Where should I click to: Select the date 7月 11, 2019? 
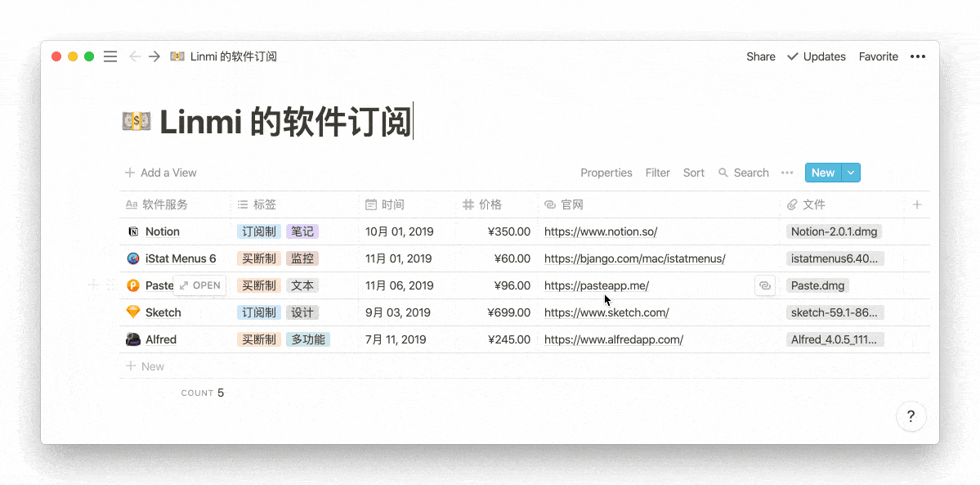396,339
